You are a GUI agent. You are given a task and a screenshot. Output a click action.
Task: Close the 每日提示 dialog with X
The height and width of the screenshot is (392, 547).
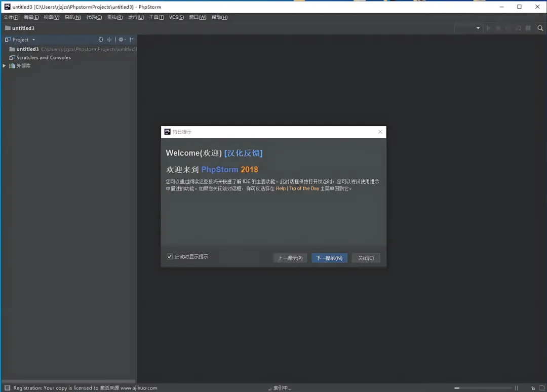click(380, 132)
